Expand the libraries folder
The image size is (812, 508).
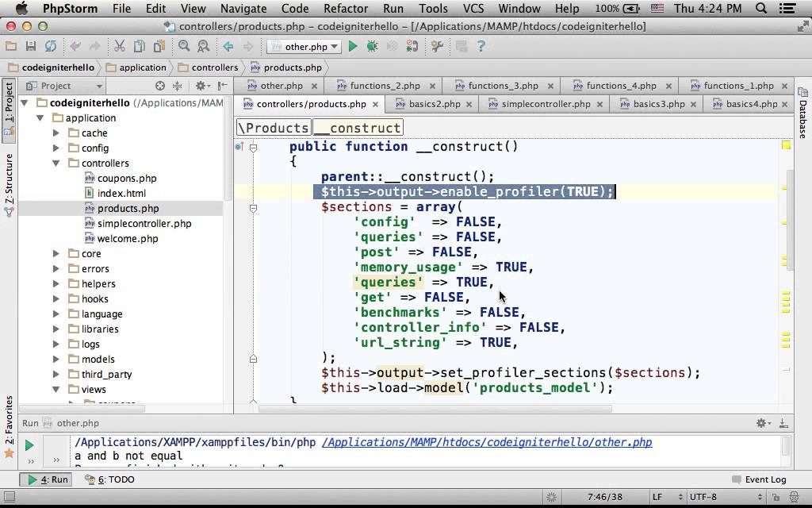pos(56,329)
